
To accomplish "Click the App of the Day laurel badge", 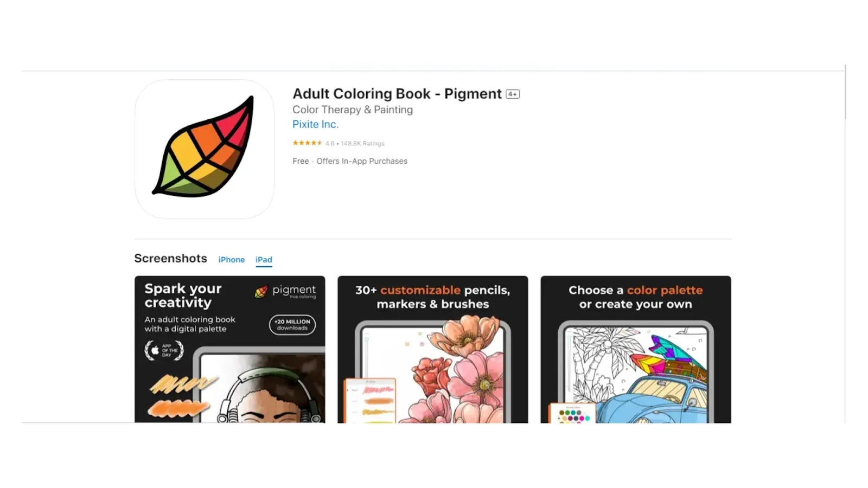I will (x=164, y=350).
